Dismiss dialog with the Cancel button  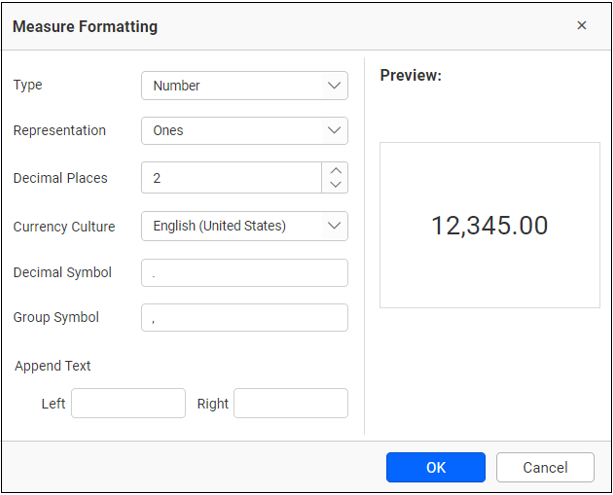click(x=545, y=467)
